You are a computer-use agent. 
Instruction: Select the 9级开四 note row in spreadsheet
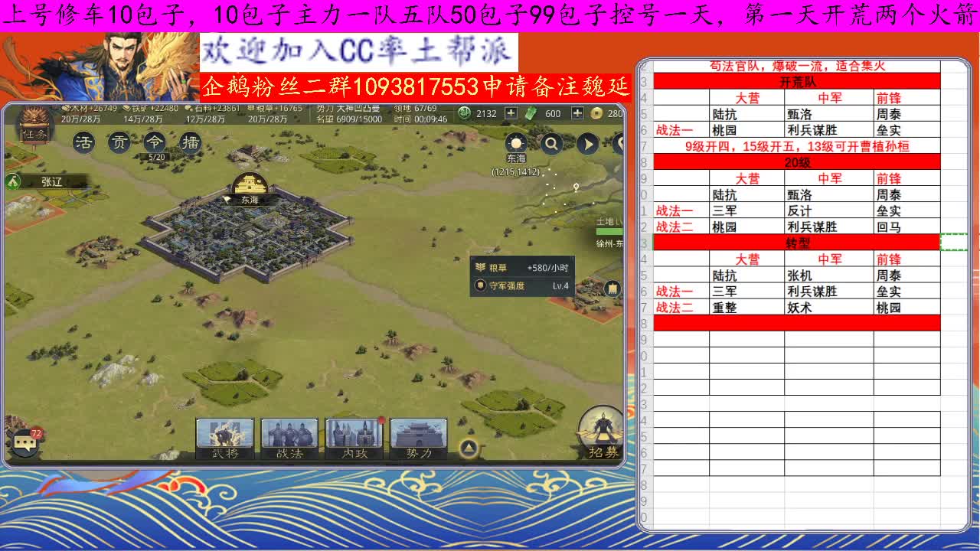(x=796, y=146)
